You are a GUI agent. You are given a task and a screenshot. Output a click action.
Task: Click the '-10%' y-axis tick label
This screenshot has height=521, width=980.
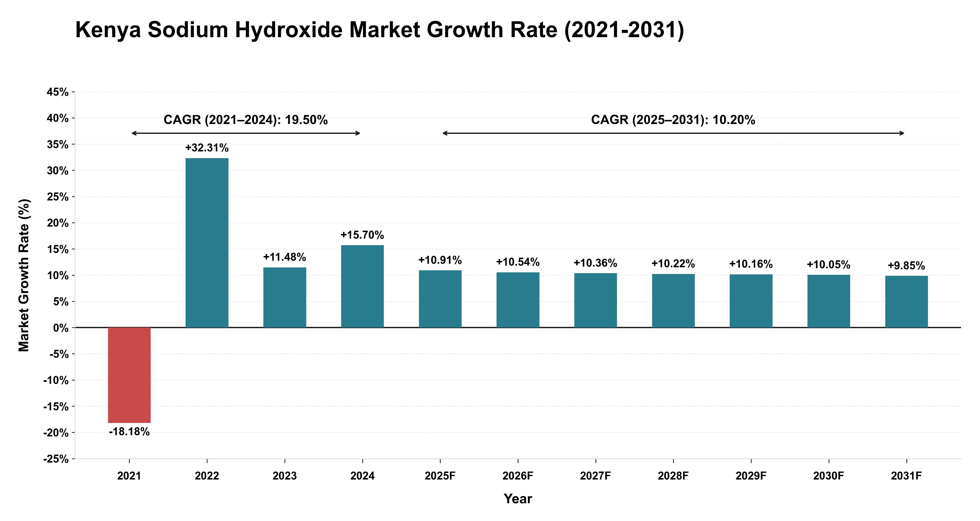tap(56, 380)
